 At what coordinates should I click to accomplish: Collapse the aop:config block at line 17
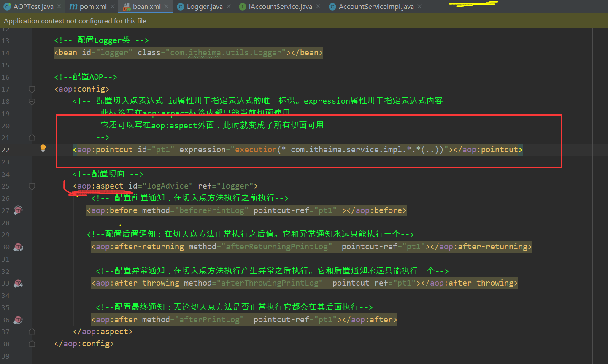(32, 89)
